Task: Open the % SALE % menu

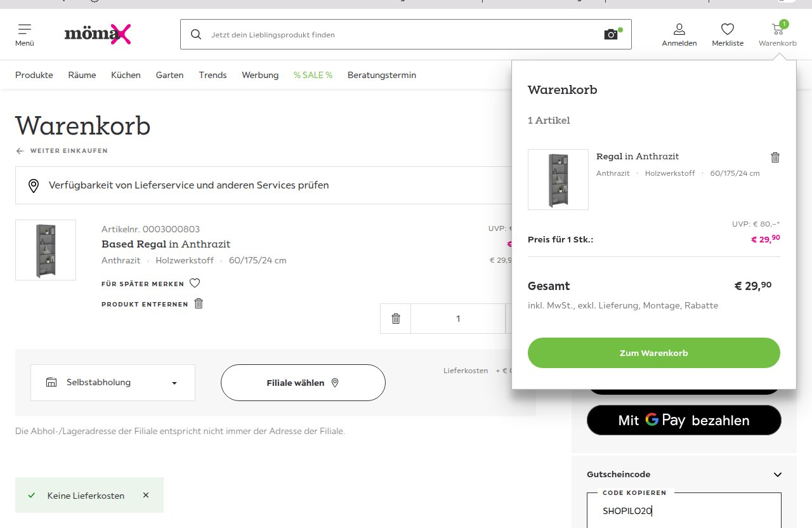Action: [313, 75]
